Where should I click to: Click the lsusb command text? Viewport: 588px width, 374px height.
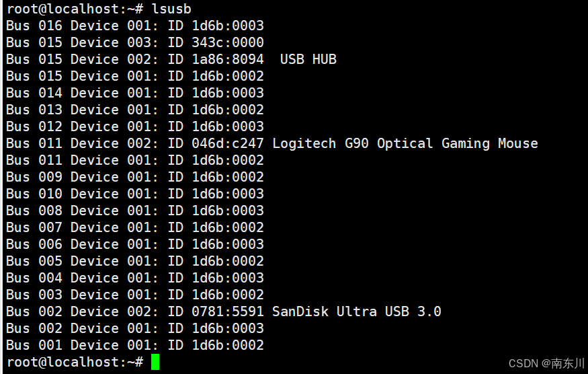tap(171, 9)
